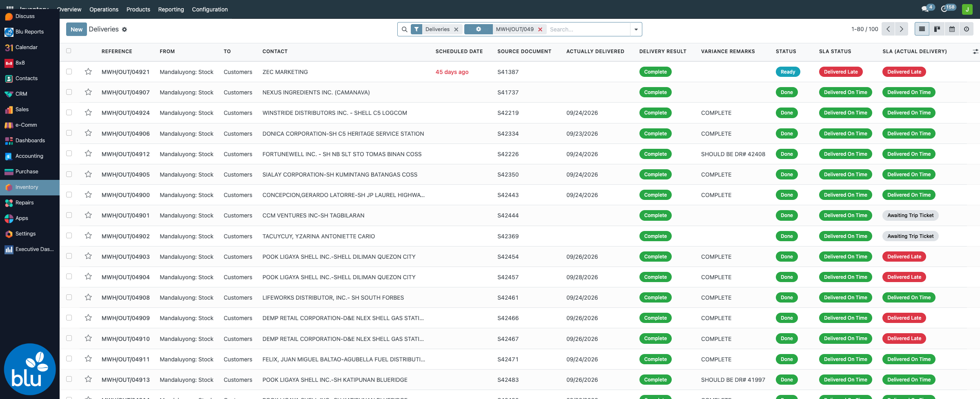The image size is (980, 399).
Task: Sort by Reference column header
Action: [x=117, y=52]
